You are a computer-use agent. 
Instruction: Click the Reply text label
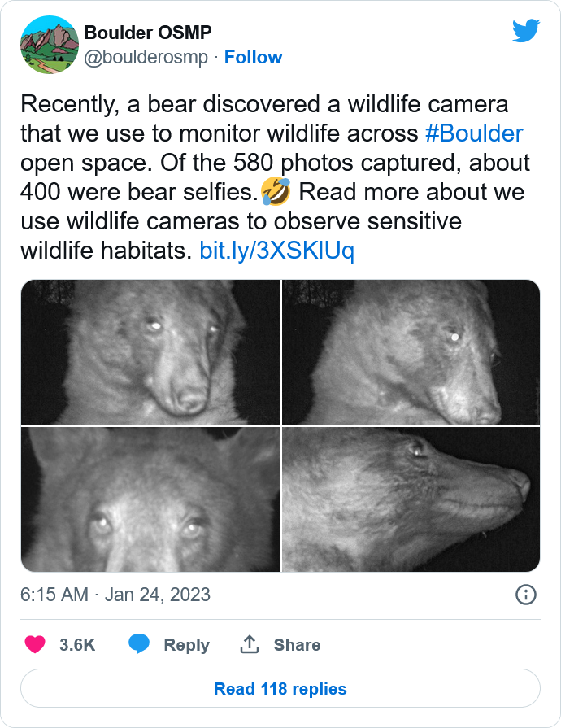tap(186, 645)
